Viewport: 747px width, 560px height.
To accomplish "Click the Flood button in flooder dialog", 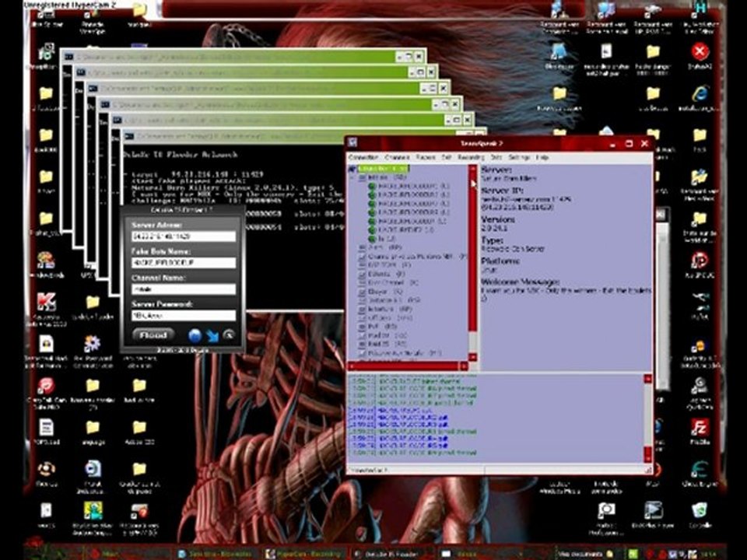I will pyautogui.click(x=153, y=334).
